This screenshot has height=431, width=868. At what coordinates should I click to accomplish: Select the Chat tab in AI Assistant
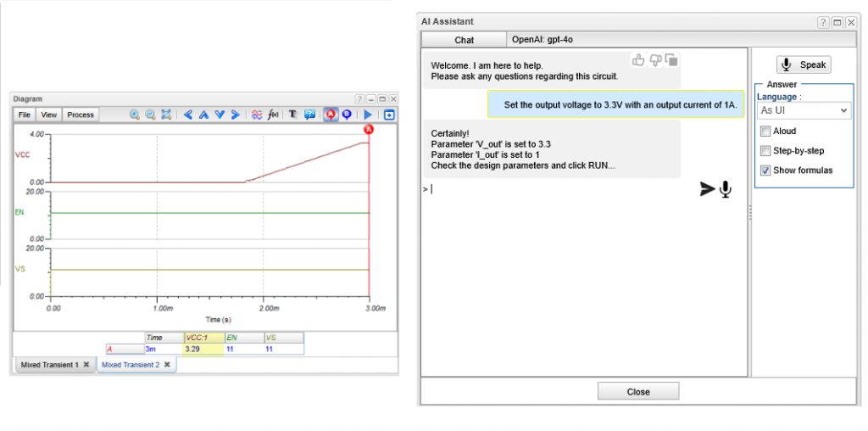click(464, 40)
